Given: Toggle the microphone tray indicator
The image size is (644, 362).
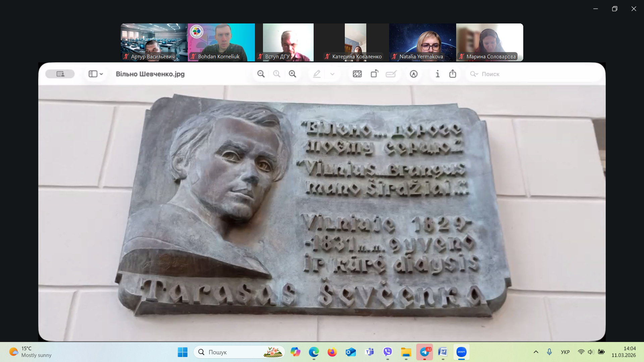Looking at the screenshot, I should [x=549, y=352].
